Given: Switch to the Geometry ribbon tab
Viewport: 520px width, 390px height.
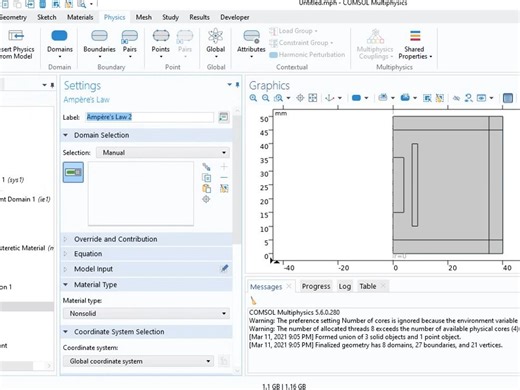Looking at the screenshot, I should (x=13, y=17).
